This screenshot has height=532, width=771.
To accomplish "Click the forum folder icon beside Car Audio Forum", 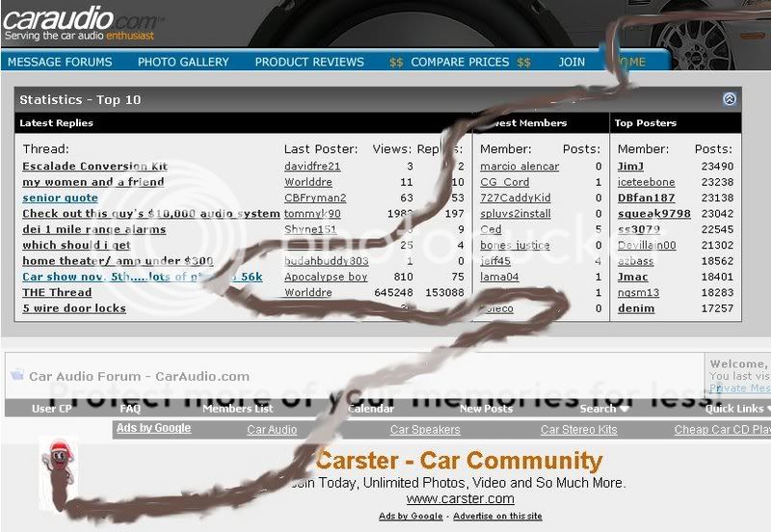I will (x=17, y=375).
